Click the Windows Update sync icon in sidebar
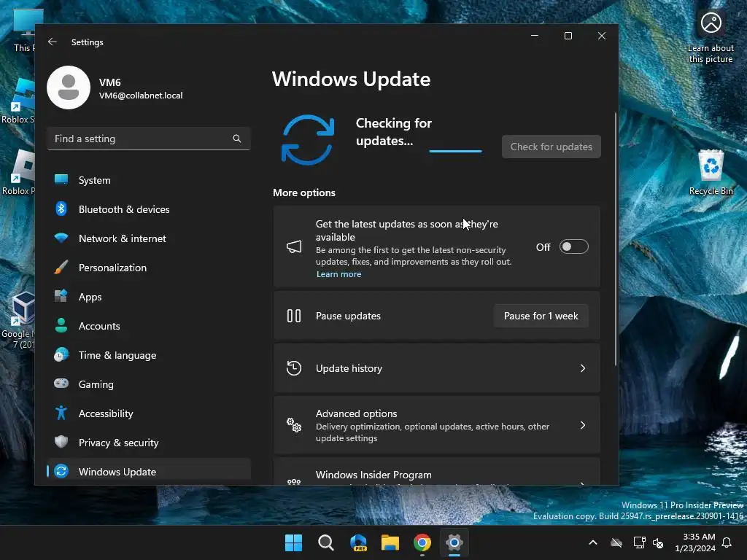 click(61, 472)
